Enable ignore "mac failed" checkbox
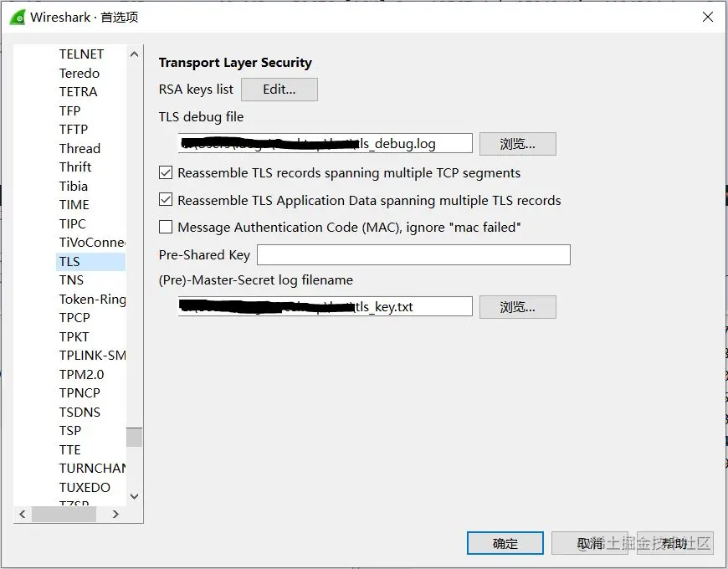 tap(166, 227)
